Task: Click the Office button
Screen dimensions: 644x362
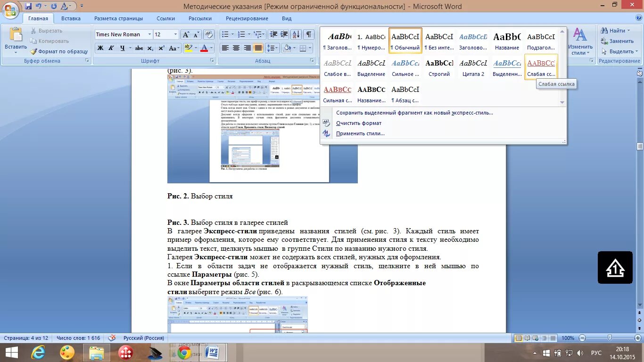Action: pyautogui.click(x=10, y=10)
